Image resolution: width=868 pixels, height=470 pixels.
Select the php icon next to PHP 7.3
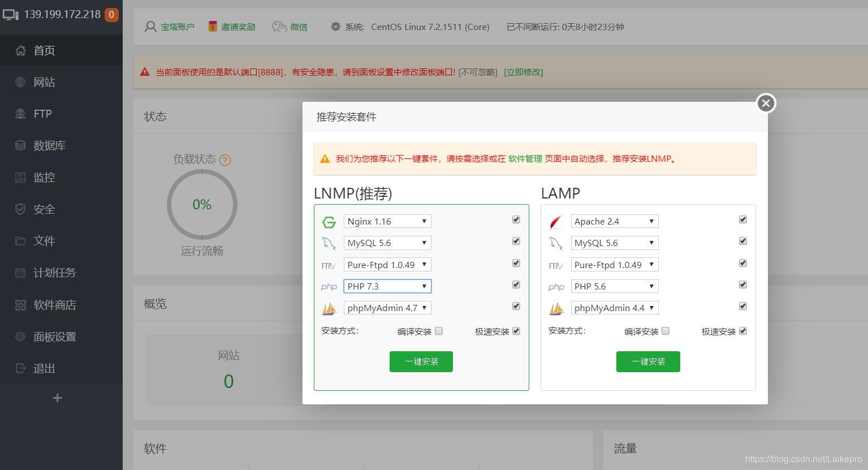click(x=329, y=286)
